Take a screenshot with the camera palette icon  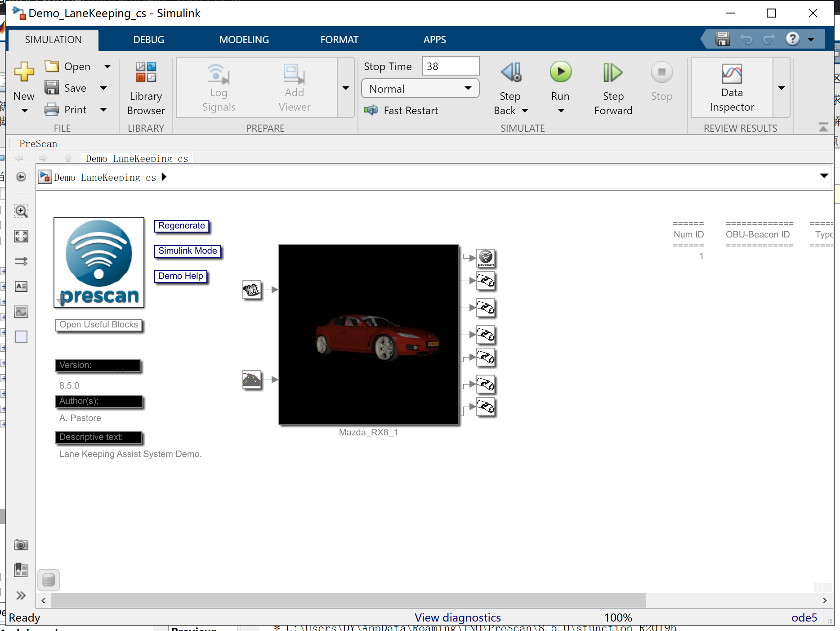coord(21,545)
